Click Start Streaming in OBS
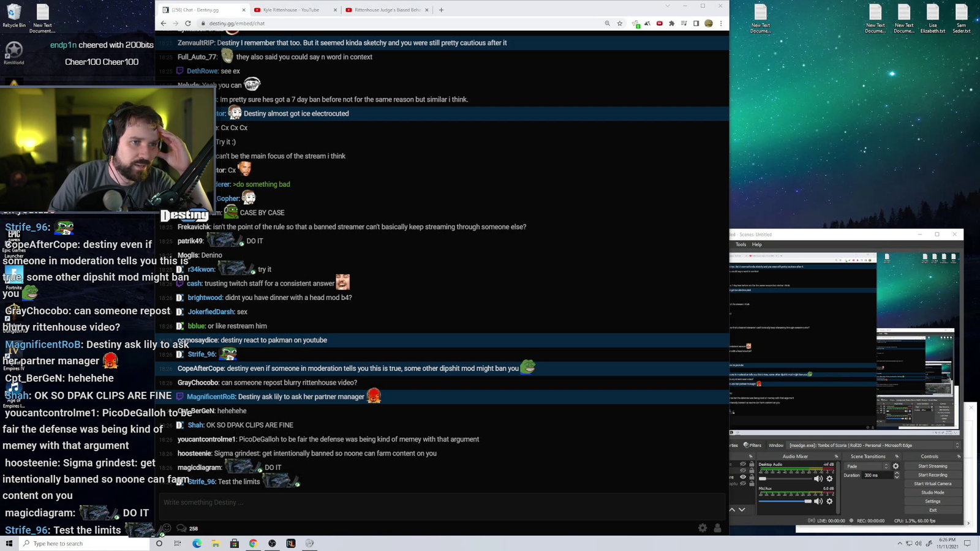Image resolution: width=980 pixels, height=551 pixels. point(932,466)
